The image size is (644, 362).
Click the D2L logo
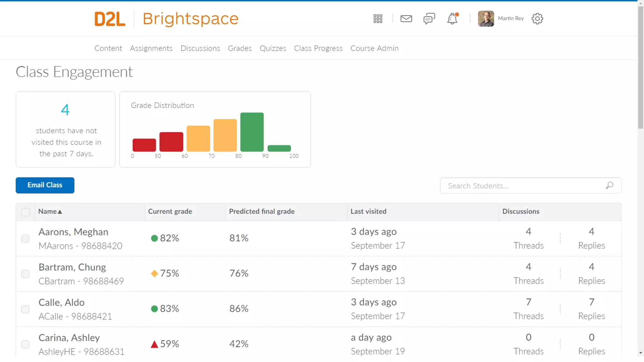(x=110, y=19)
